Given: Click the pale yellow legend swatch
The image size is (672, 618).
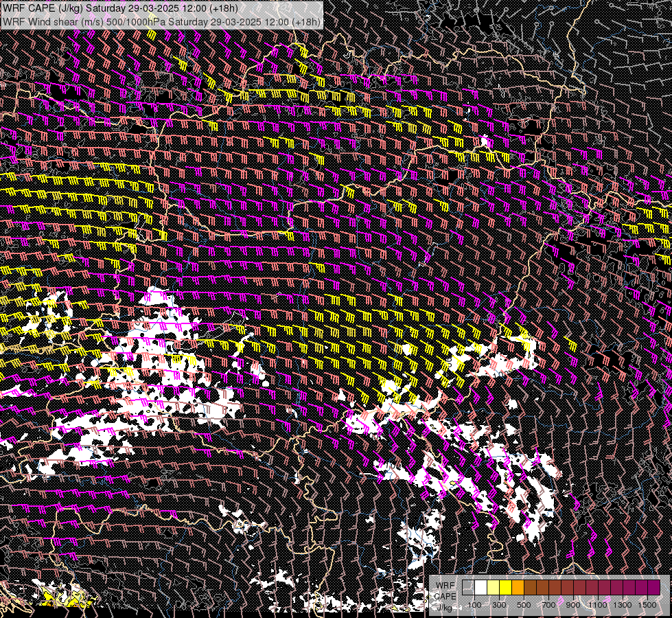Looking at the screenshot, I should tap(493, 588).
